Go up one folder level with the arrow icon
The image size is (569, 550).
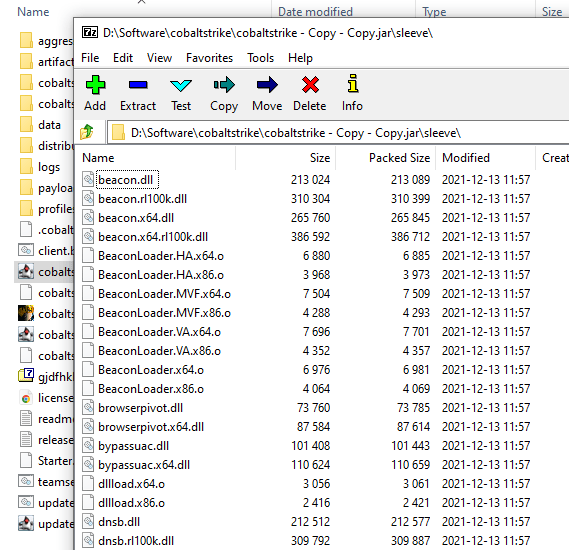coord(87,132)
